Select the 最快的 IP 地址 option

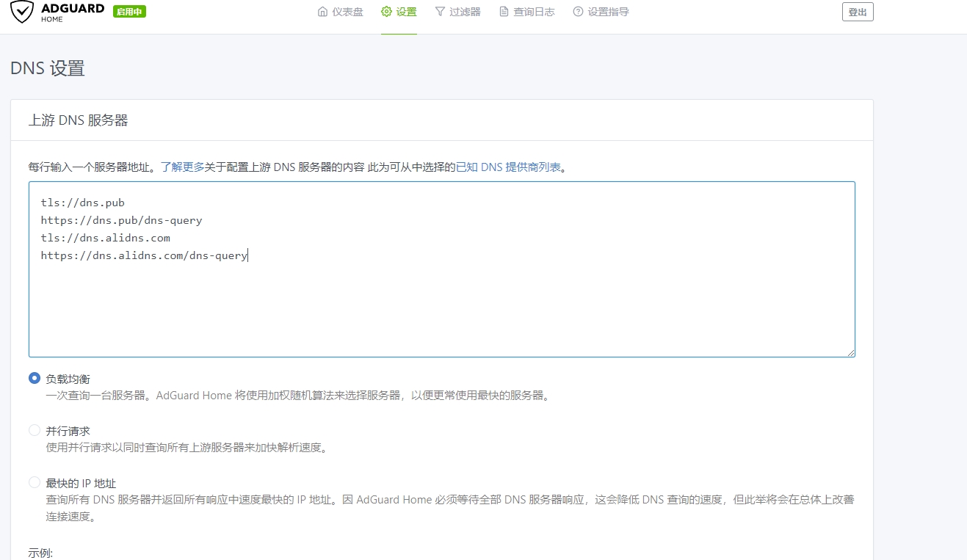coord(34,482)
